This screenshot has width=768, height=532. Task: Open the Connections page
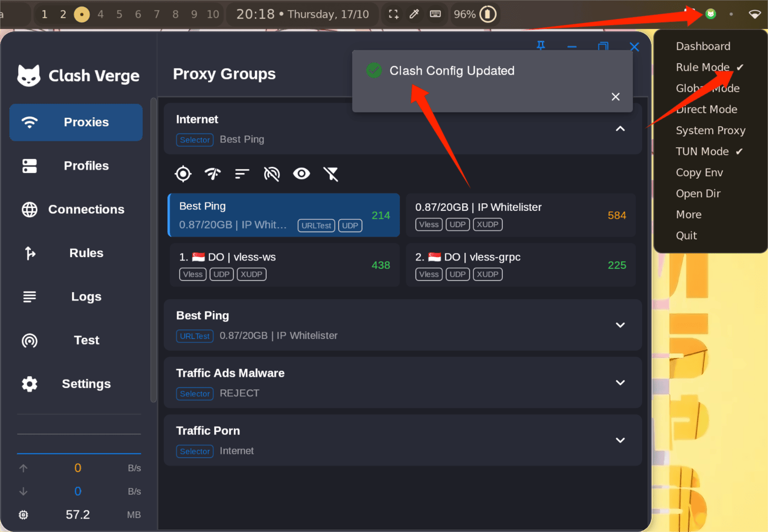pos(76,209)
